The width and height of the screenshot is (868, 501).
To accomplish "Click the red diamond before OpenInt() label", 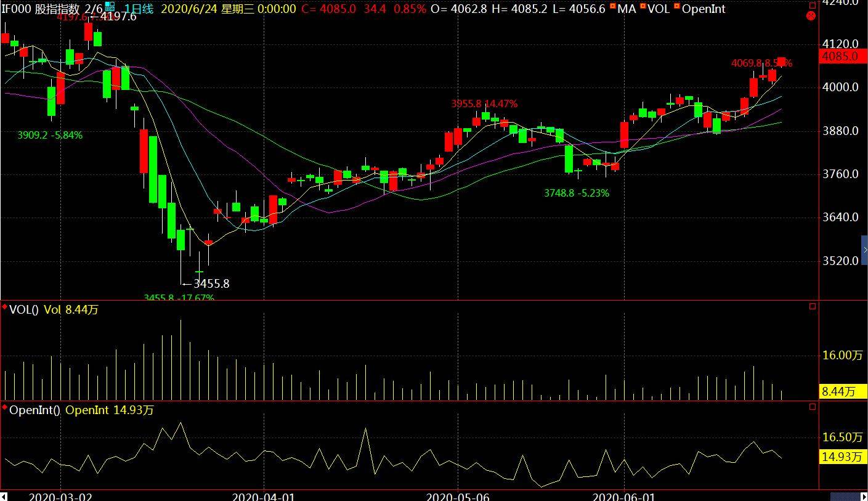I will [x=5, y=407].
